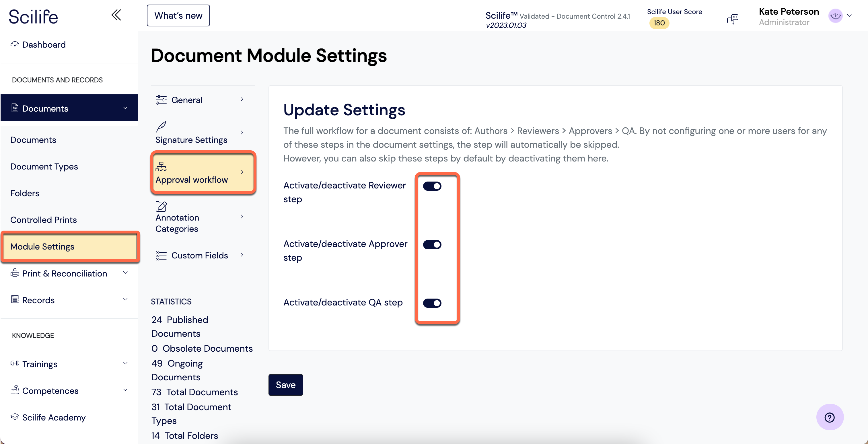Click the Scilife User Score badge 180
This screenshot has width=868, height=444.
(659, 23)
